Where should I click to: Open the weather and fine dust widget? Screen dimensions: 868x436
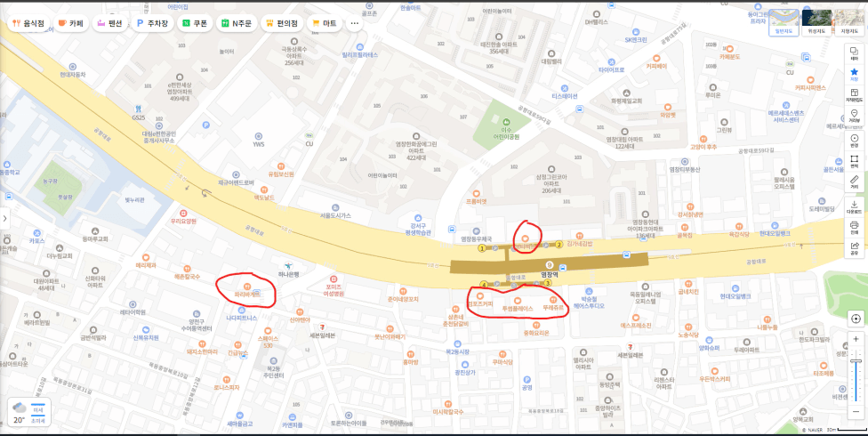coord(29,412)
